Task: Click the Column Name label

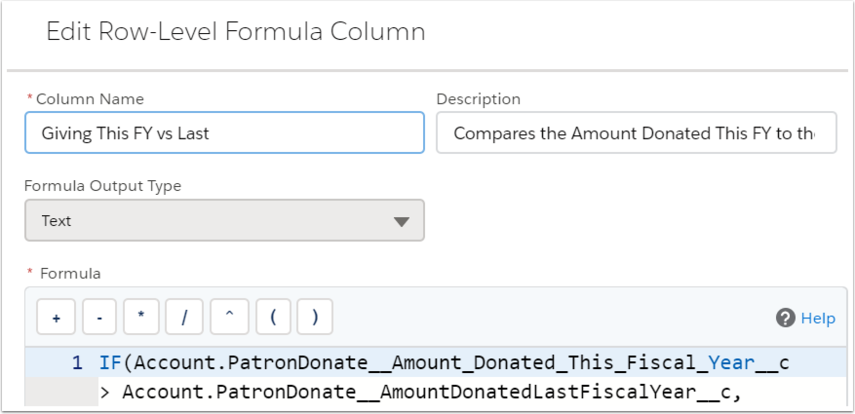Action: pyautogui.click(x=90, y=99)
